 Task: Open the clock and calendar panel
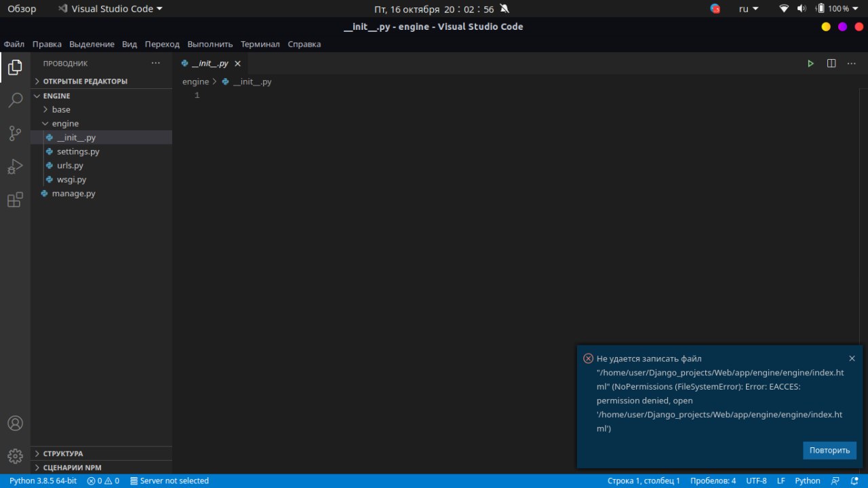coord(434,9)
